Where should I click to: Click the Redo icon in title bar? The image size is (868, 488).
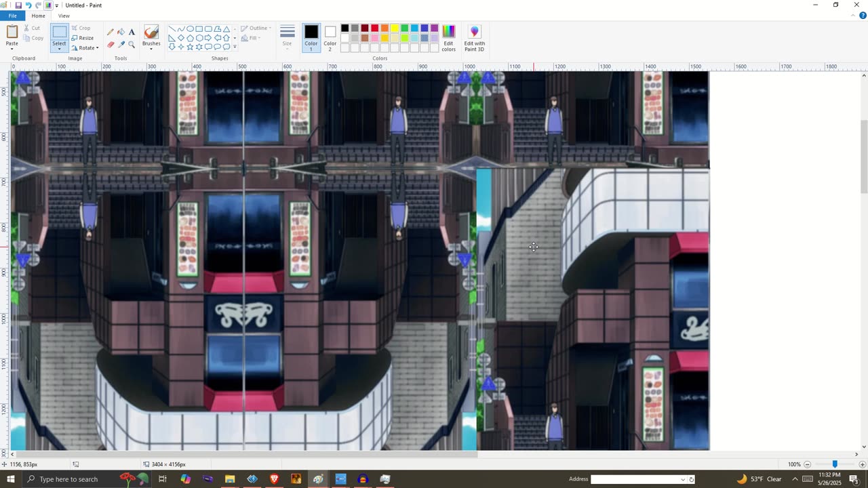coord(39,5)
